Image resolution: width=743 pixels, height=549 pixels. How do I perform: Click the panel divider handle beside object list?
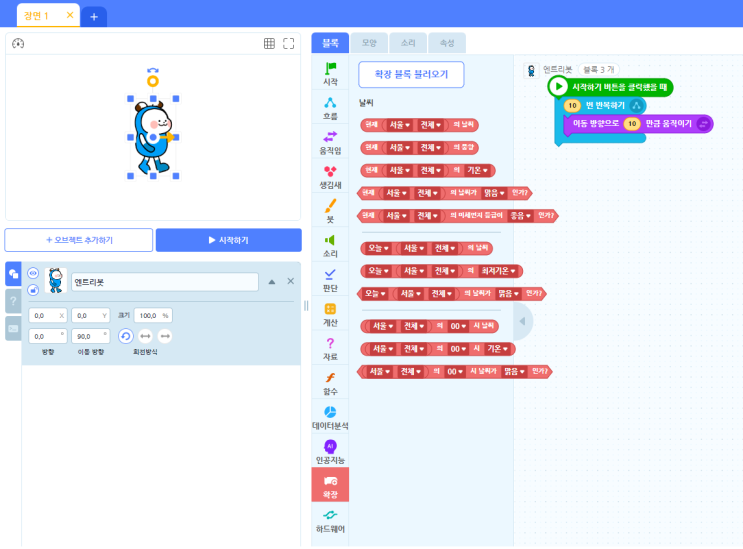click(x=306, y=306)
